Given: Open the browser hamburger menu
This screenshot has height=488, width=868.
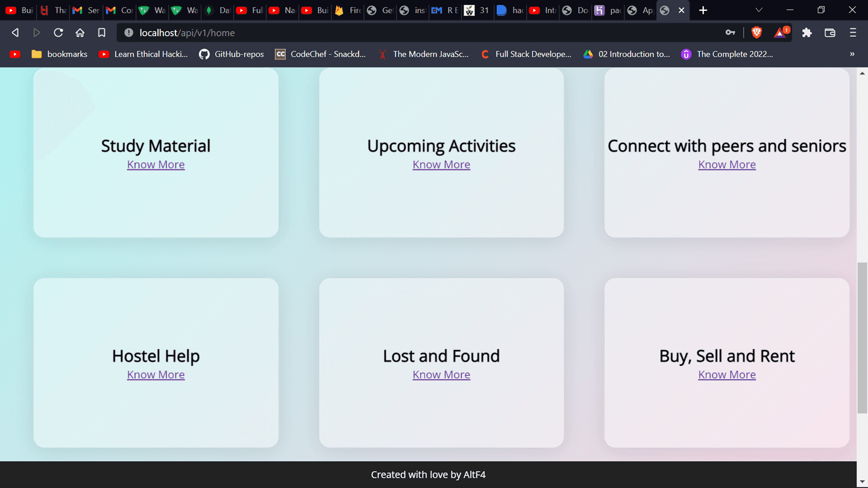Looking at the screenshot, I should click(853, 33).
